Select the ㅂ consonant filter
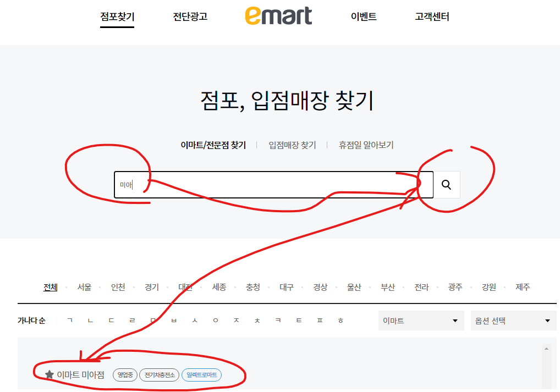Viewport: 560px width, 392px height. 174,320
